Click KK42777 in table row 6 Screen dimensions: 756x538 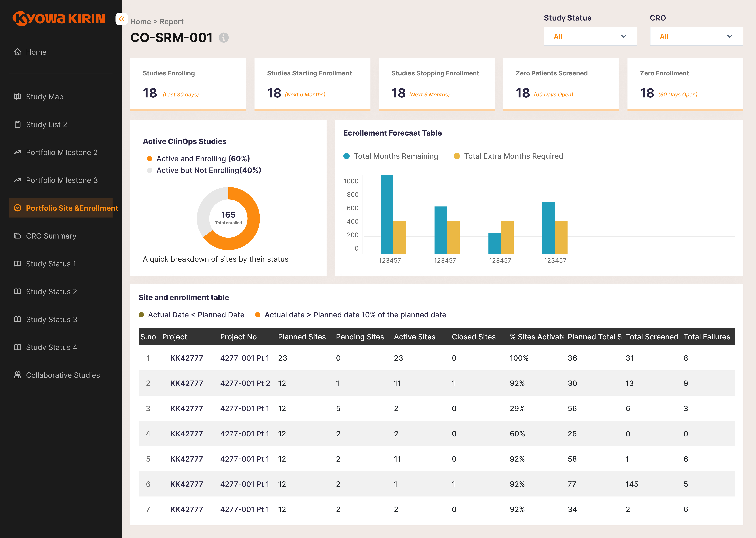point(187,484)
